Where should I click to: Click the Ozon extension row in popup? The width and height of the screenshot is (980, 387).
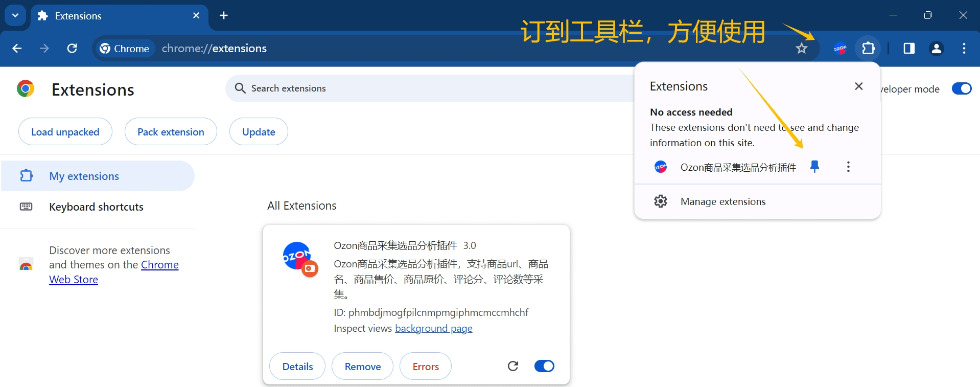[x=726, y=167]
